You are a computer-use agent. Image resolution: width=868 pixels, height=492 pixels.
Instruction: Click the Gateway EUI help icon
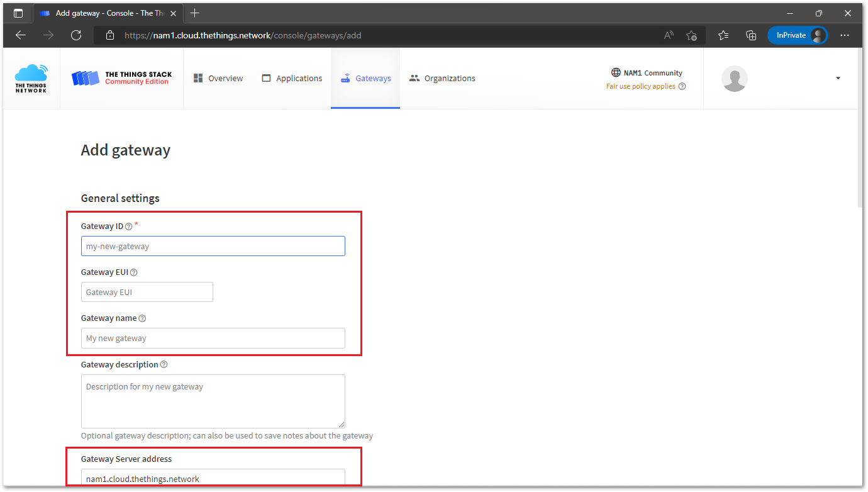[133, 272]
